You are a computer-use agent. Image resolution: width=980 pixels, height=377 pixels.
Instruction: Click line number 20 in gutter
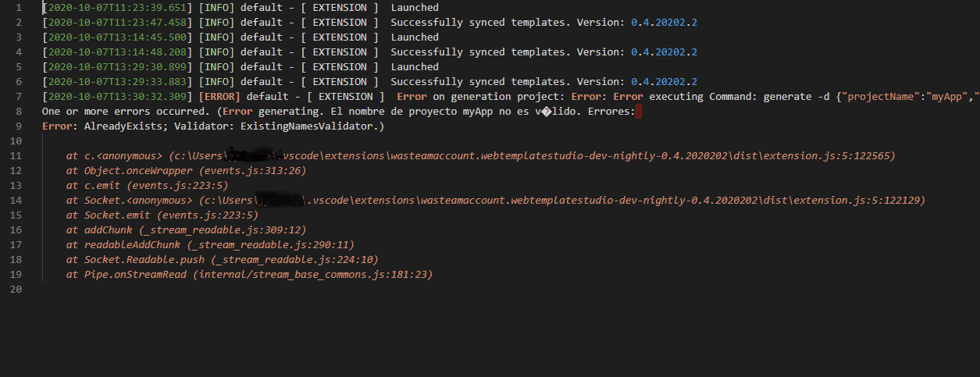(15, 290)
